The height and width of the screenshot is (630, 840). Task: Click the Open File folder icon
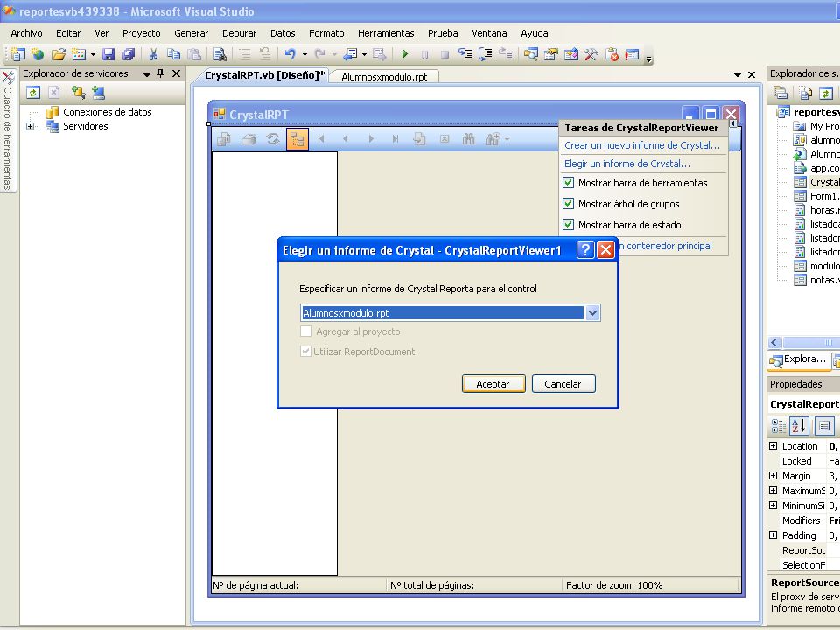59,54
